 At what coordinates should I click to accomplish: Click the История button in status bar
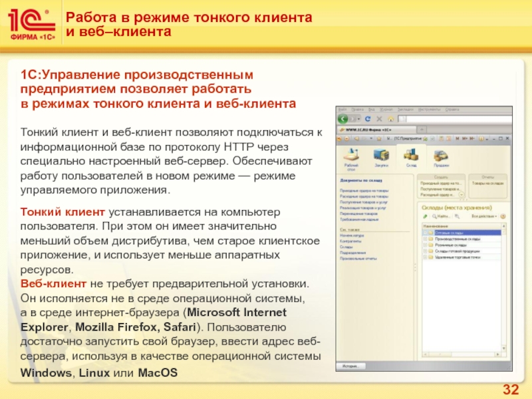tap(350, 366)
